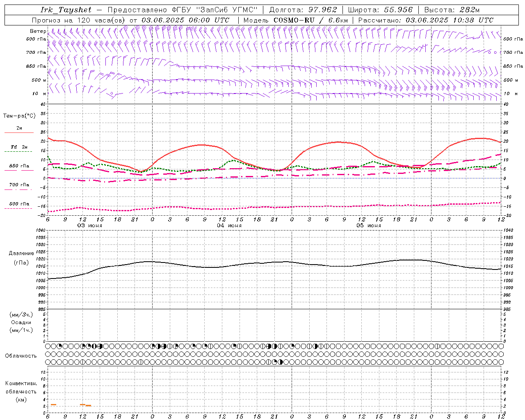Image resolution: width=525 pixels, height=420 pixels.
Task: Click the first orange convective cloud bar near hour 6
Action: (53, 405)
